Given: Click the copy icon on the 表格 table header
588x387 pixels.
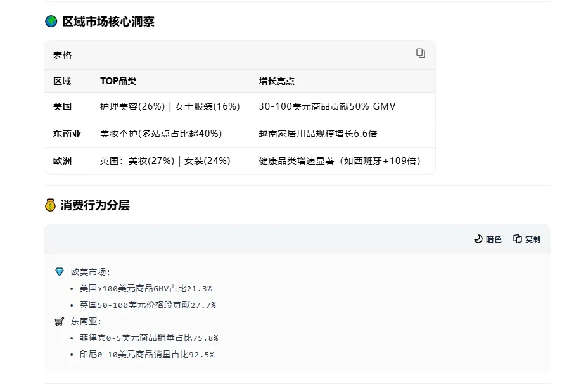Looking at the screenshot, I should click(x=420, y=54).
